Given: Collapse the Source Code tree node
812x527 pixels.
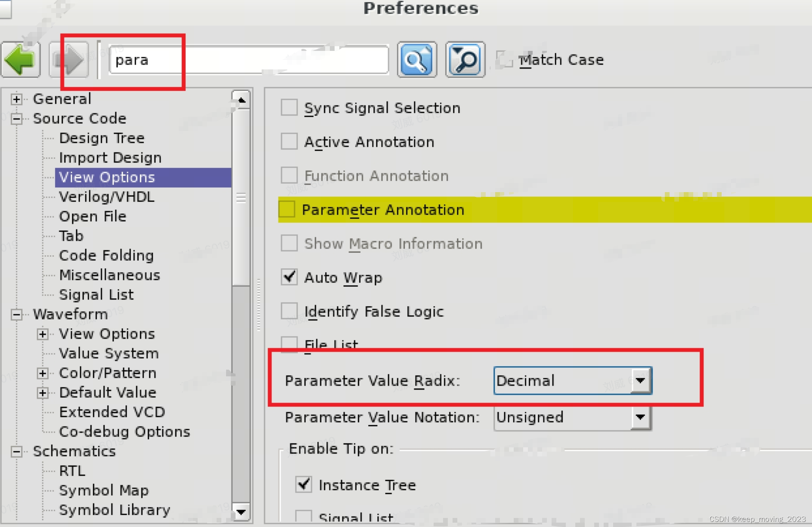Looking at the screenshot, I should point(17,118).
